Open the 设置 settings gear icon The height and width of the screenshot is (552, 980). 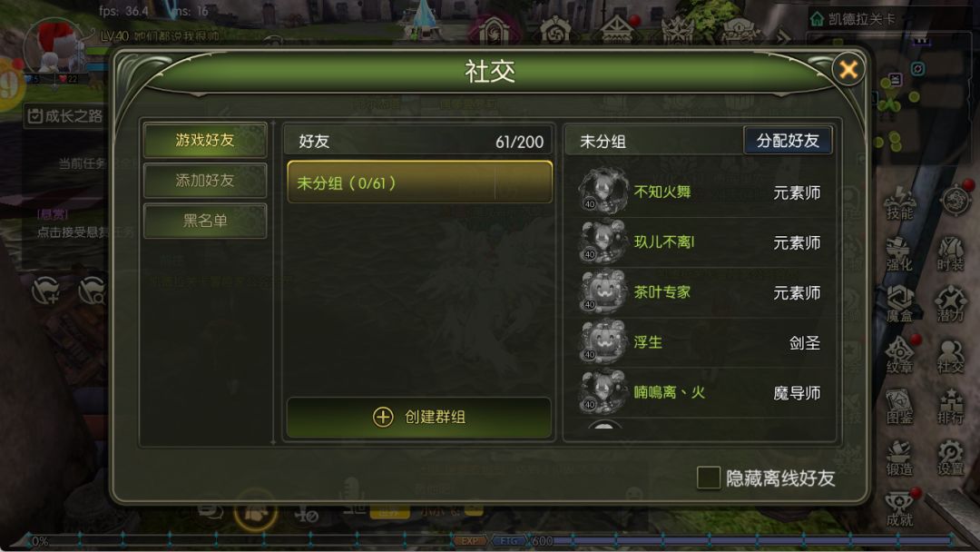[951, 457]
